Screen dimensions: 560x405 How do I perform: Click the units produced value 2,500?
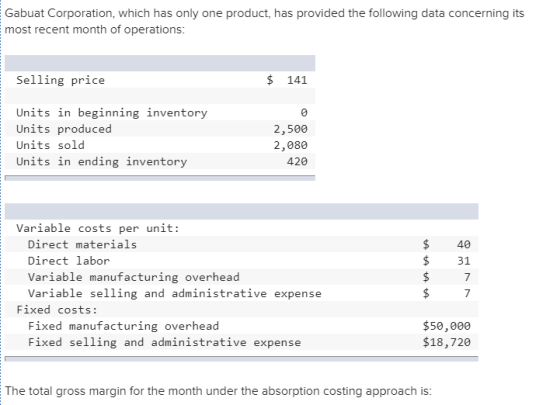click(x=290, y=129)
